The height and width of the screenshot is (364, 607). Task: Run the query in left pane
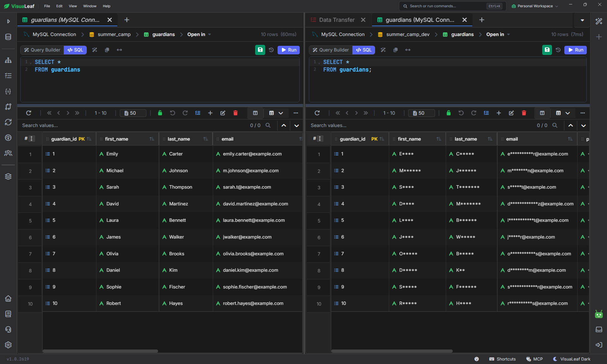click(x=289, y=50)
